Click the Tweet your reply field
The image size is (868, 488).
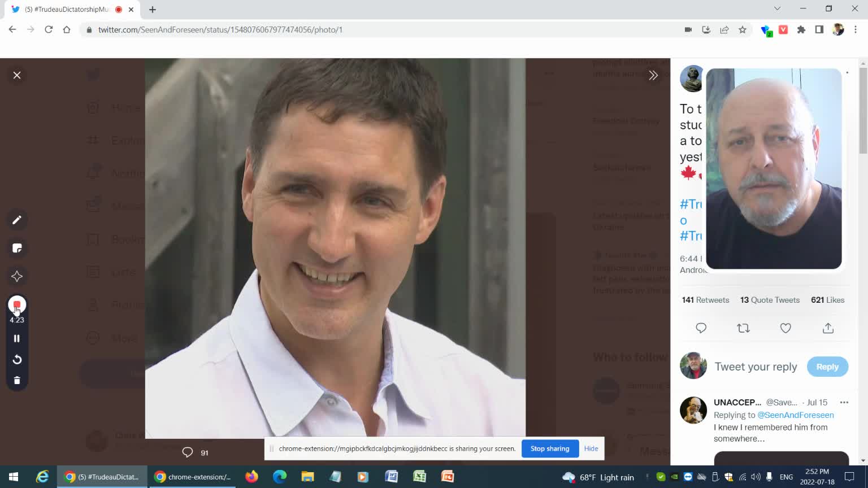[756, 367]
